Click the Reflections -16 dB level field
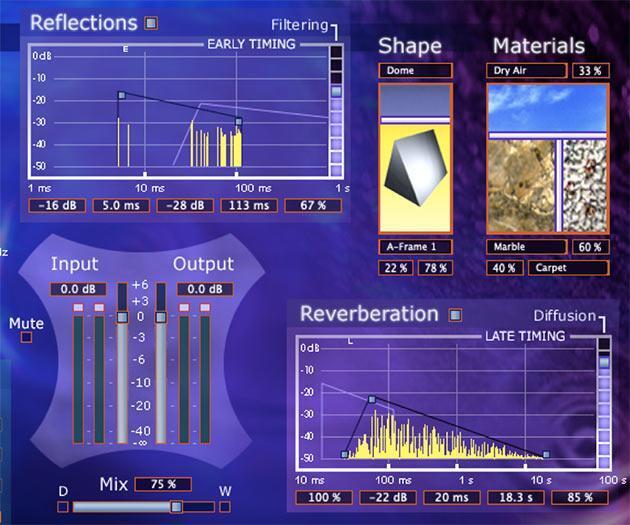This screenshot has width=630, height=525. click(x=57, y=206)
